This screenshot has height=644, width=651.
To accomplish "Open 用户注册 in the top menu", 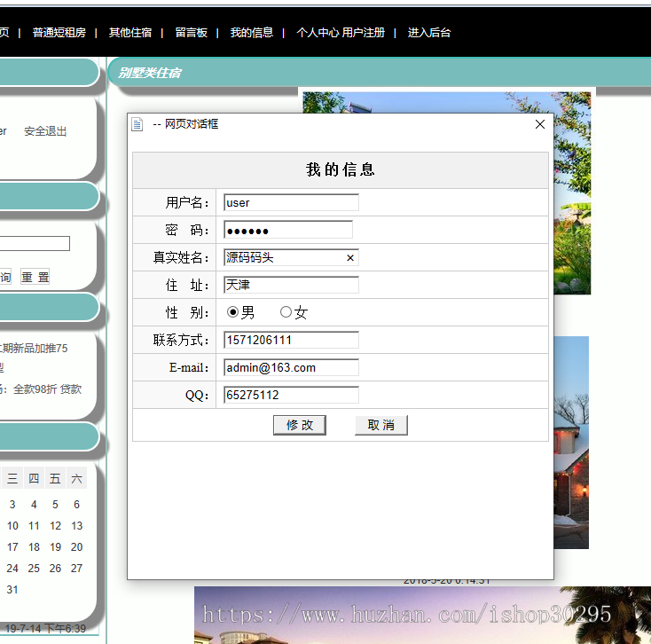I will (x=364, y=33).
